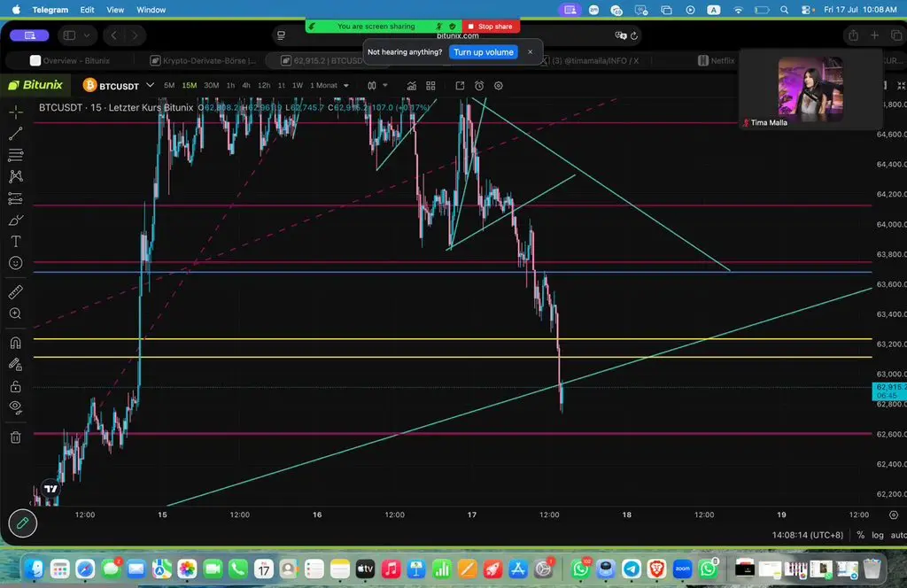
Task: Remove drawings with the trash icon
Action: pos(16,437)
